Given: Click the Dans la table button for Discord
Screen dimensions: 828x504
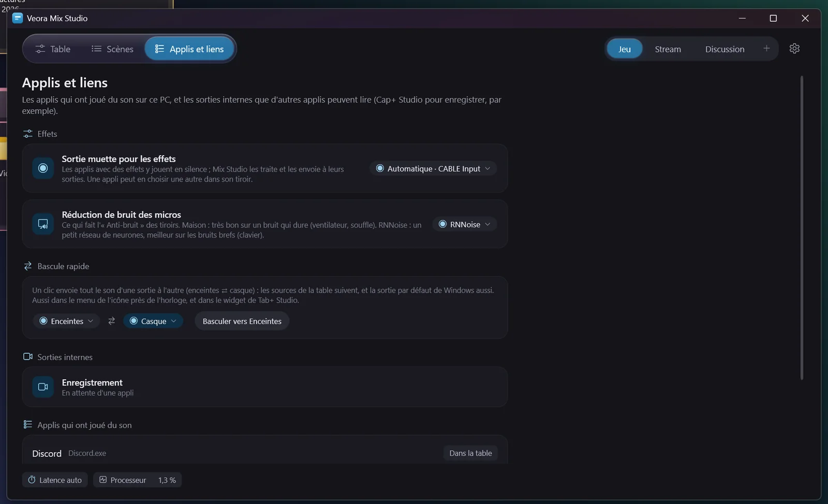Looking at the screenshot, I should point(470,453).
